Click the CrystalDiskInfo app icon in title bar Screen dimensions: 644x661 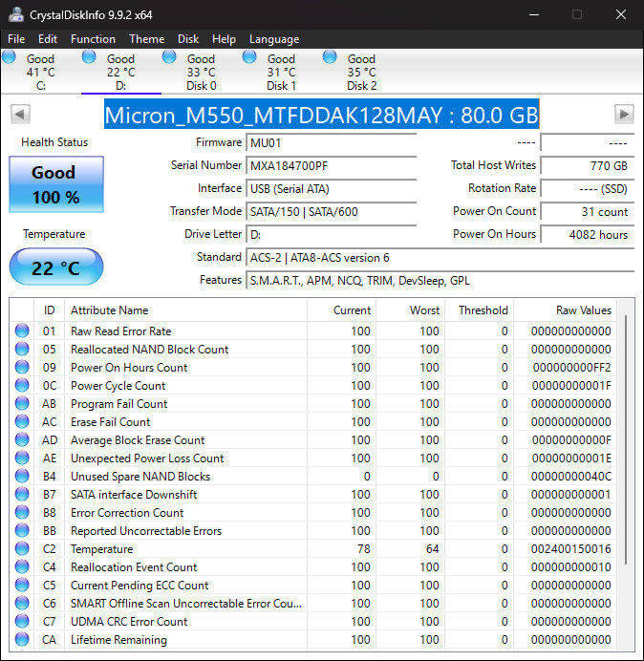click(x=16, y=14)
